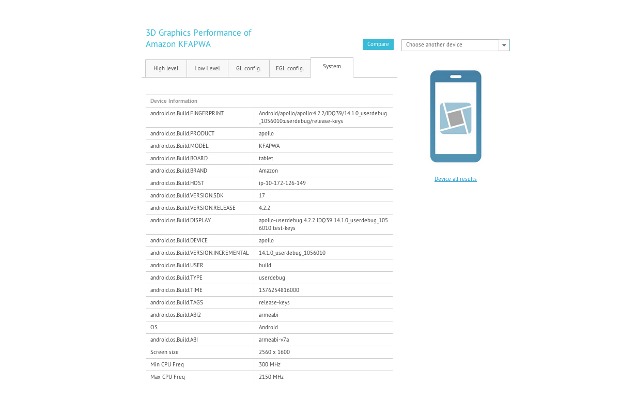This screenshot has width=620, height=400.
Task: Click the 14.1.0_user-debug_1056010 incremental value
Action: pos(292,253)
